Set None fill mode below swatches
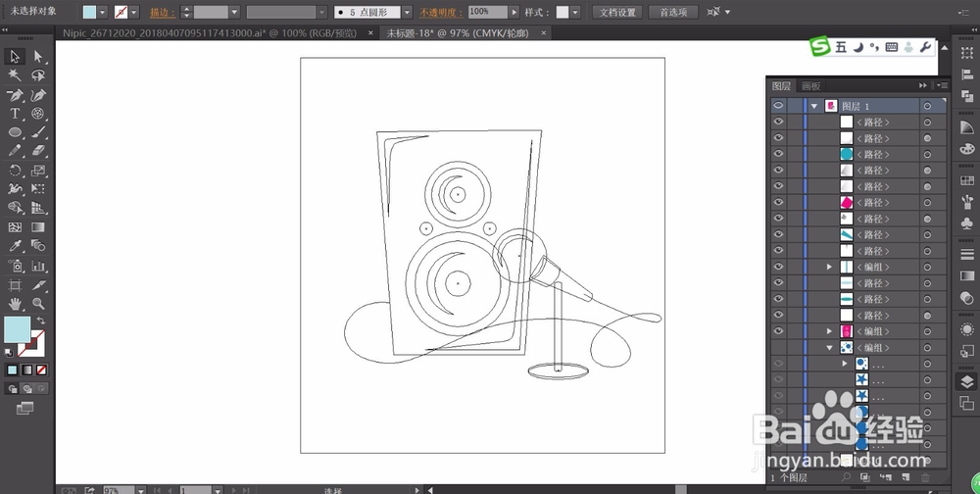This screenshot has height=494, width=980. coord(41,370)
